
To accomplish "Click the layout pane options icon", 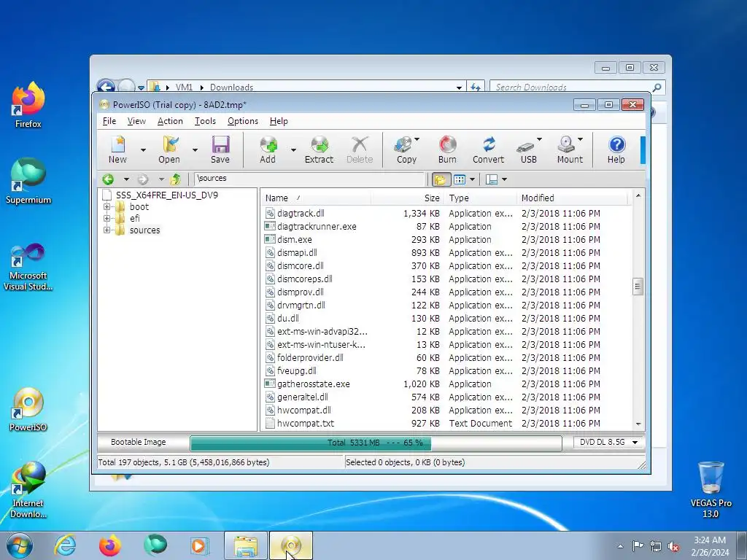I will pos(492,179).
